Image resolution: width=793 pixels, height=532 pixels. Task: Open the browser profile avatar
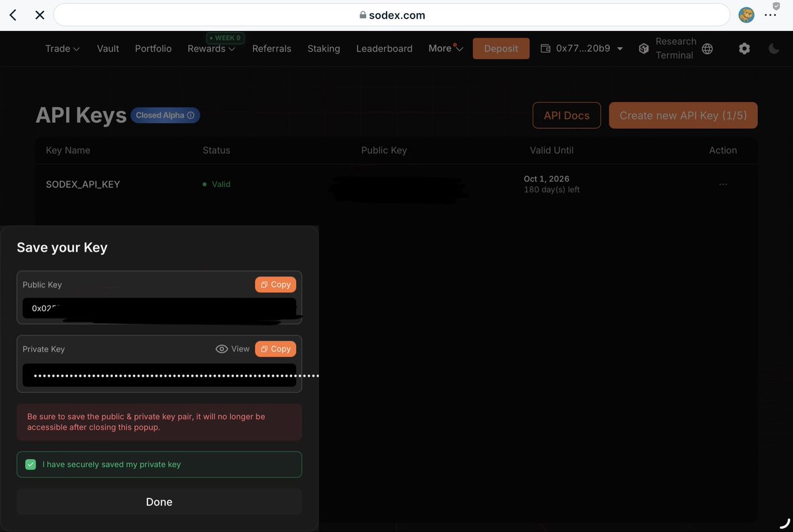[x=747, y=15]
